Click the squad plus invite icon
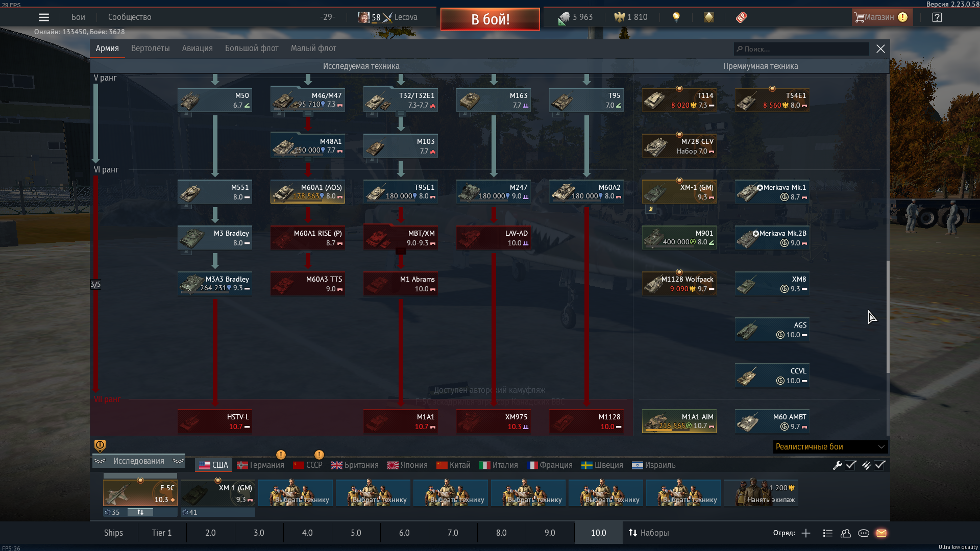The image size is (980, 551). [806, 533]
